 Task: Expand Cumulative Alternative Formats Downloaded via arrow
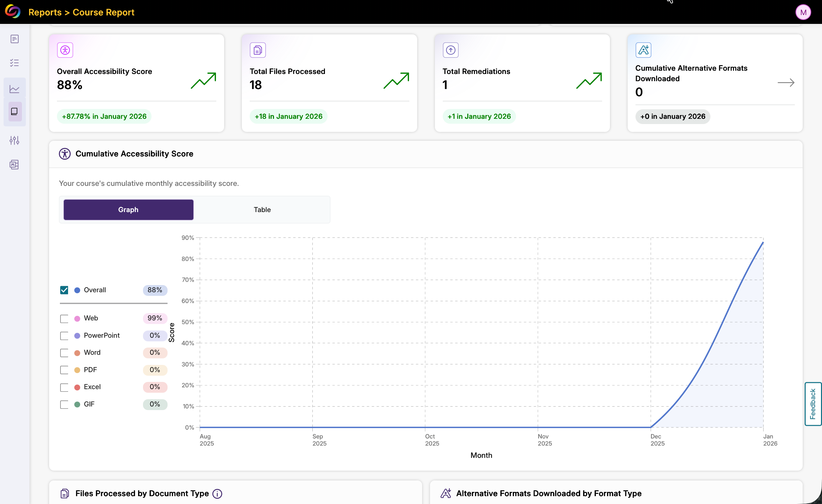pos(786,82)
